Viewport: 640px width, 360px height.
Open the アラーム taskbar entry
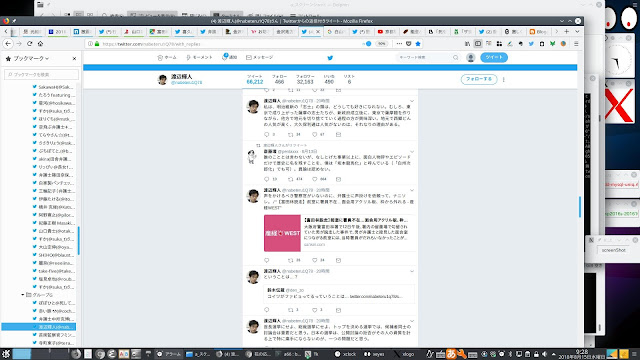[169, 354]
